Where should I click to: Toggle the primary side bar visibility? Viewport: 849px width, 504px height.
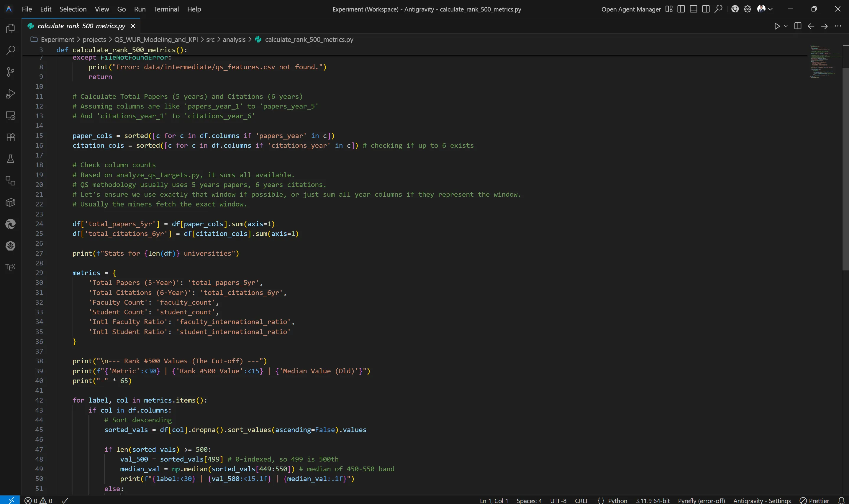tap(681, 9)
